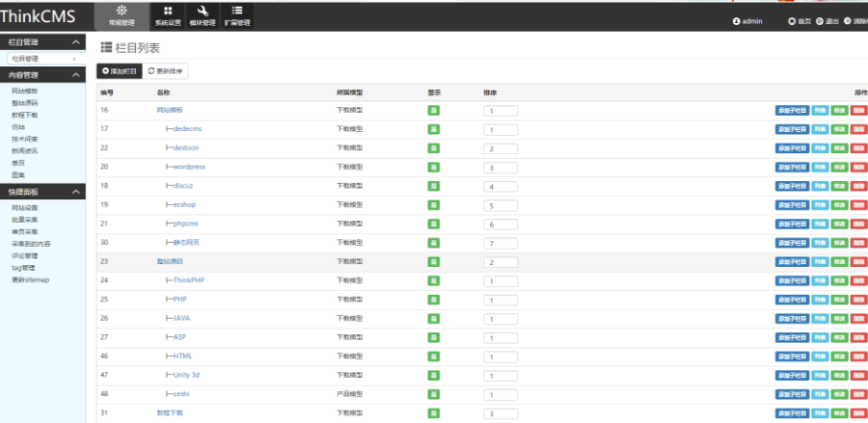Viewport: 868px width, 423px height.
Task: Open 网站设置 in the quick panel
Action: pyautogui.click(x=25, y=208)
